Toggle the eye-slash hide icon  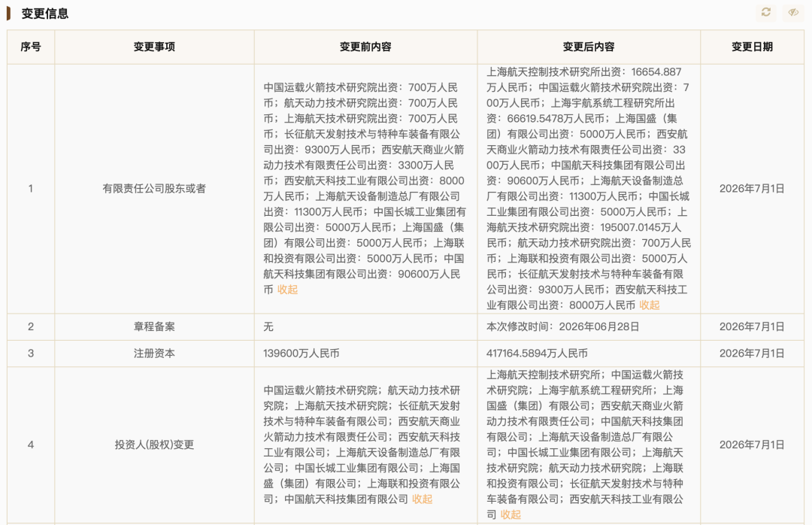pyautogui.click(x=793, y=12)
